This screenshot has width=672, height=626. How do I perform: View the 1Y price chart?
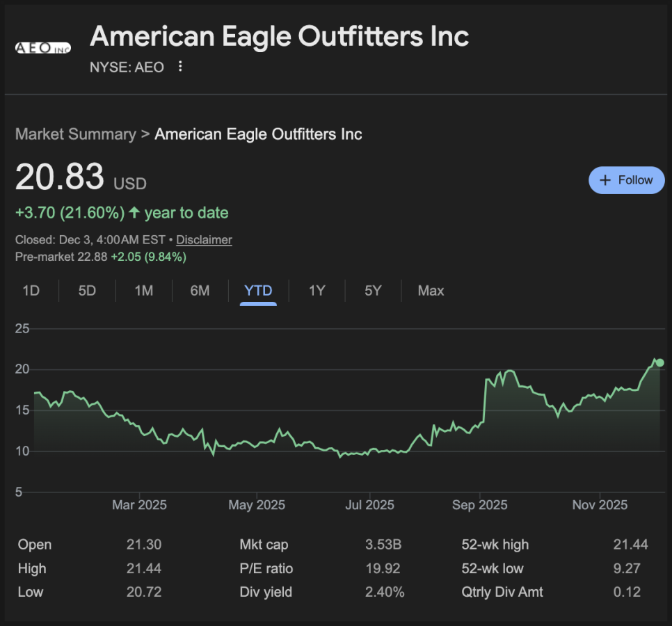pos(317,291)
